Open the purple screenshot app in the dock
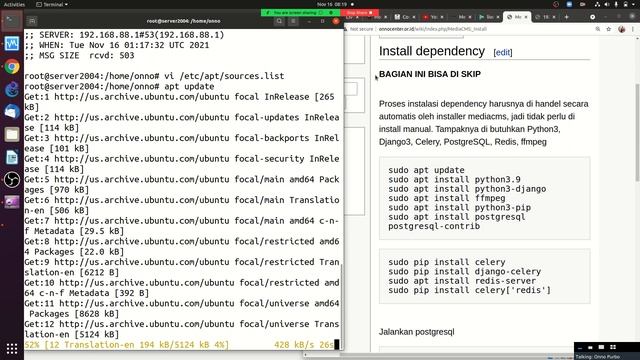The width and height of the screenshot is (640, 360). (x=12, y=202)
